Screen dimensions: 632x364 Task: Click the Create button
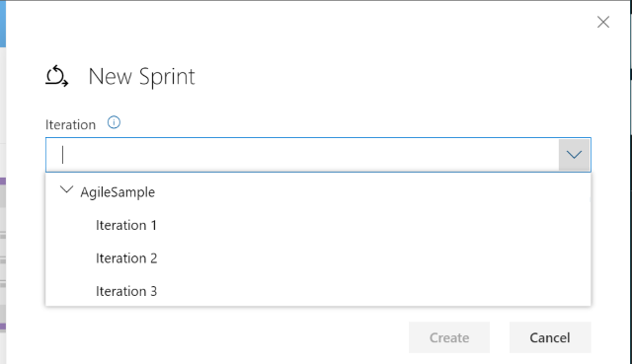(x=449, y=337)
